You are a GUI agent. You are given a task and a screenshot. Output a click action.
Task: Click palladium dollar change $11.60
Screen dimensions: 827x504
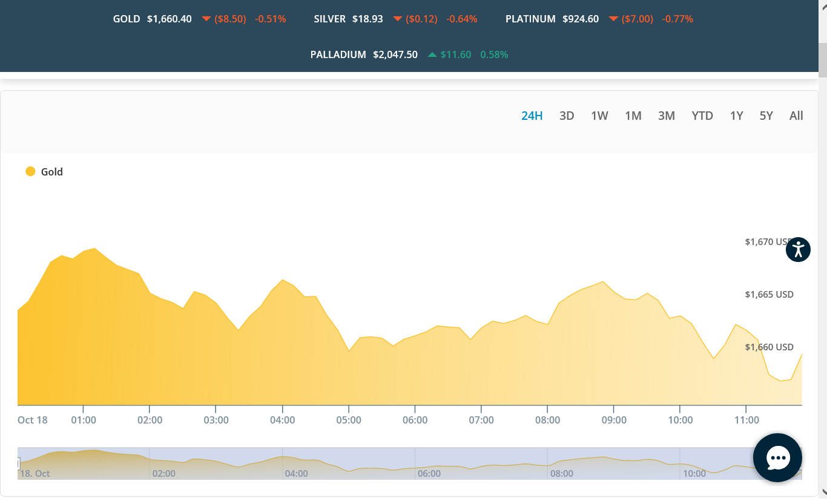click(456, 54)
